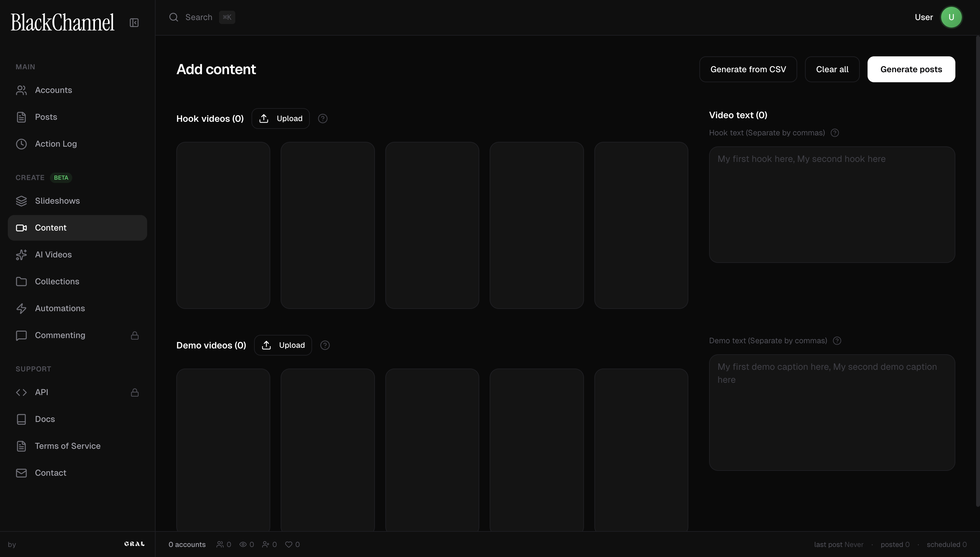Screen dimensions: 980x557
Task: Click the lock icon next to Commenting
Action: click(x=135, y=335)
